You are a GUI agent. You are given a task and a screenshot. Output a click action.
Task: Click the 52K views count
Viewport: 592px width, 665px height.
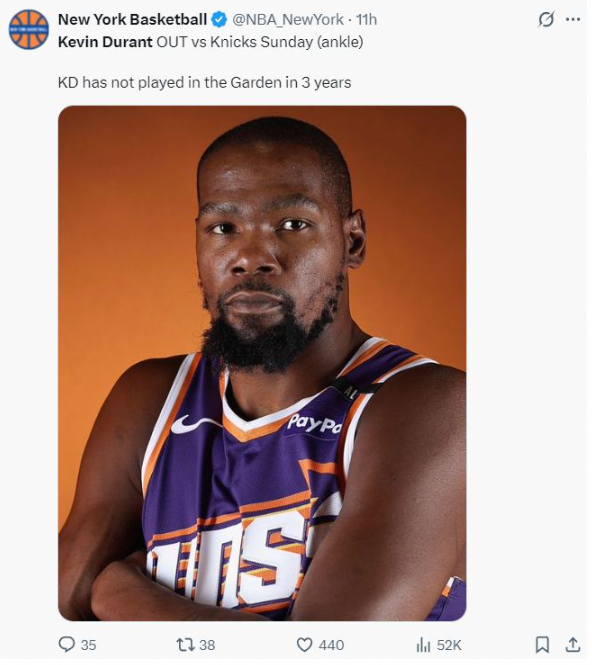point(449,645)
